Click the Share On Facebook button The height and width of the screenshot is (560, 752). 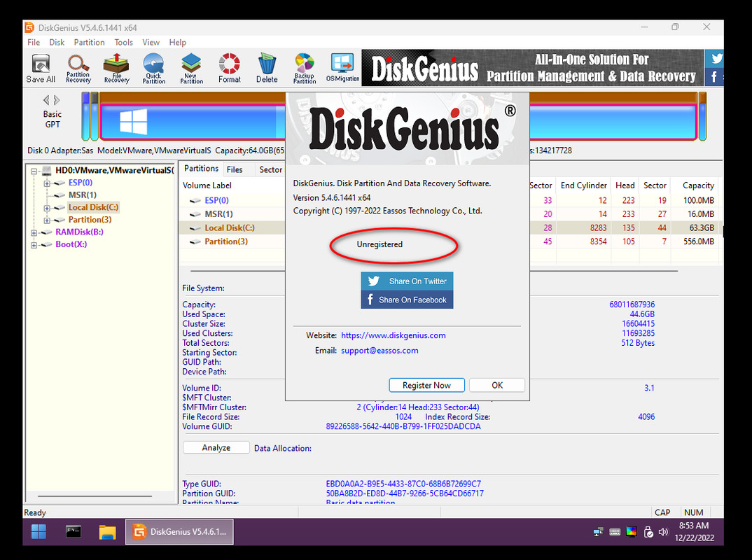(407, 300)
